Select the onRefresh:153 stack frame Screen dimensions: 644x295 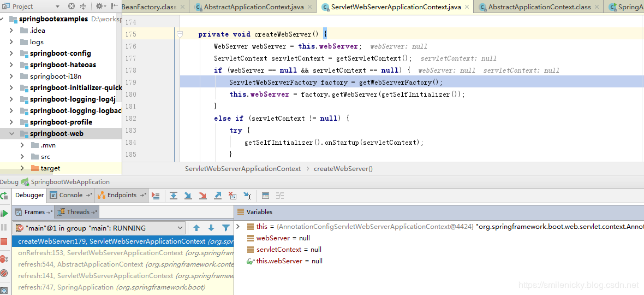123,253
